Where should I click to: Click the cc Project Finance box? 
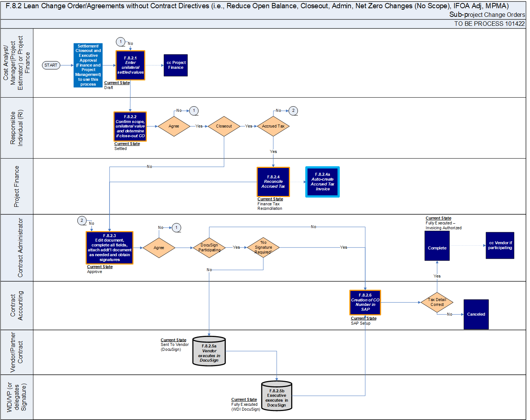[176, 65]
